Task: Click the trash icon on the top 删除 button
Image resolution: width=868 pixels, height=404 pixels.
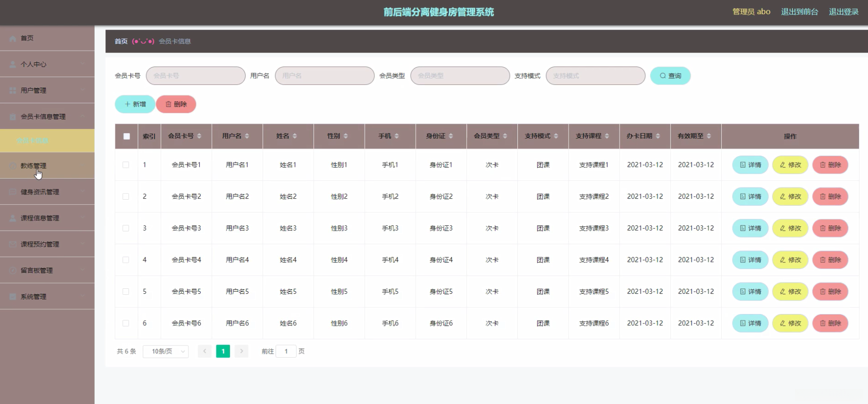Action: point(168,104)
